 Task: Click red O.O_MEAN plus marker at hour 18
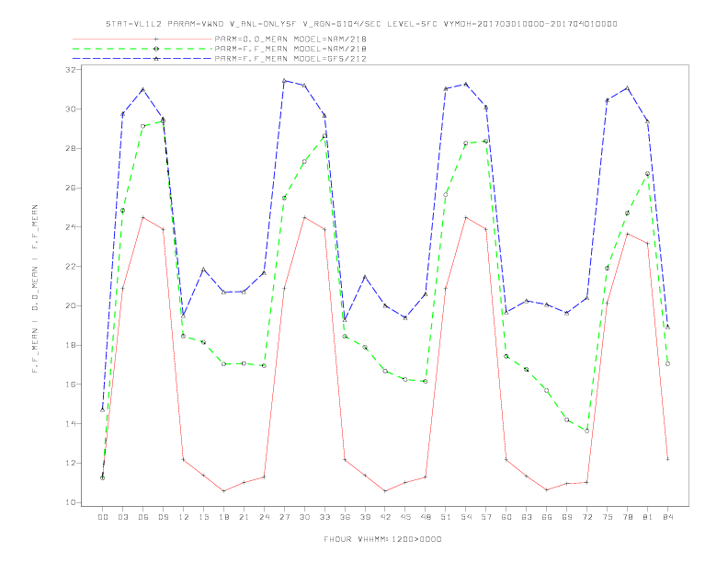pos(223,491)
